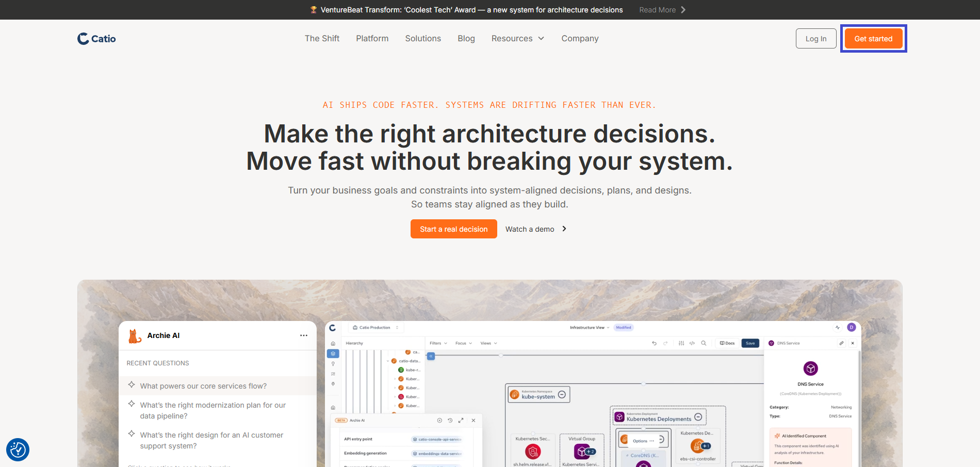Click the Catio logo
This screenshot has height=467, width=980.
pyautogui.click(x=96, y=39)
